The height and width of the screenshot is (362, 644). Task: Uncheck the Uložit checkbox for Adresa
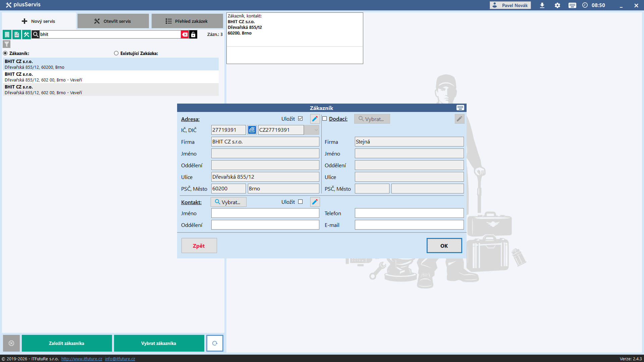(x=300, y=119)
